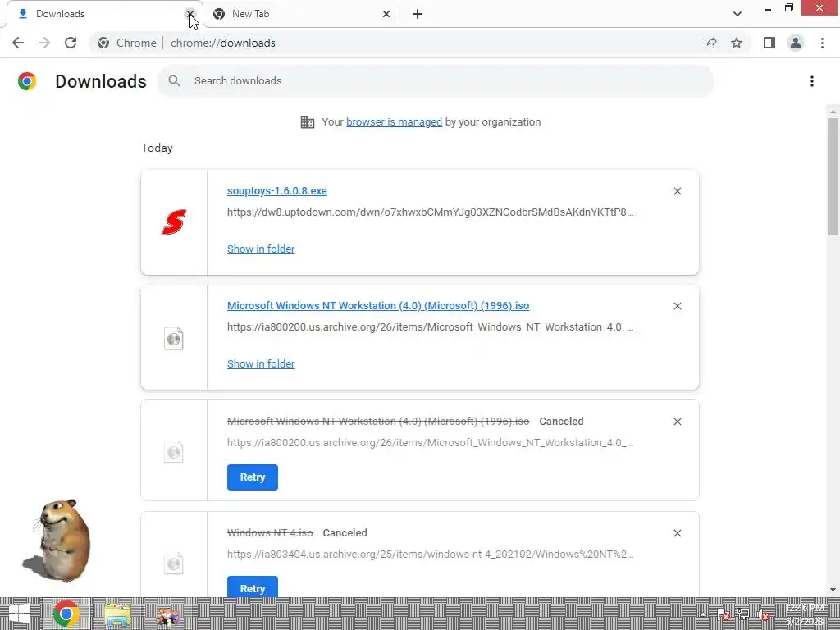The image size is (840, 630).
Task: Click the Action Center flag tray icon
Action: (x=724, y=614)
